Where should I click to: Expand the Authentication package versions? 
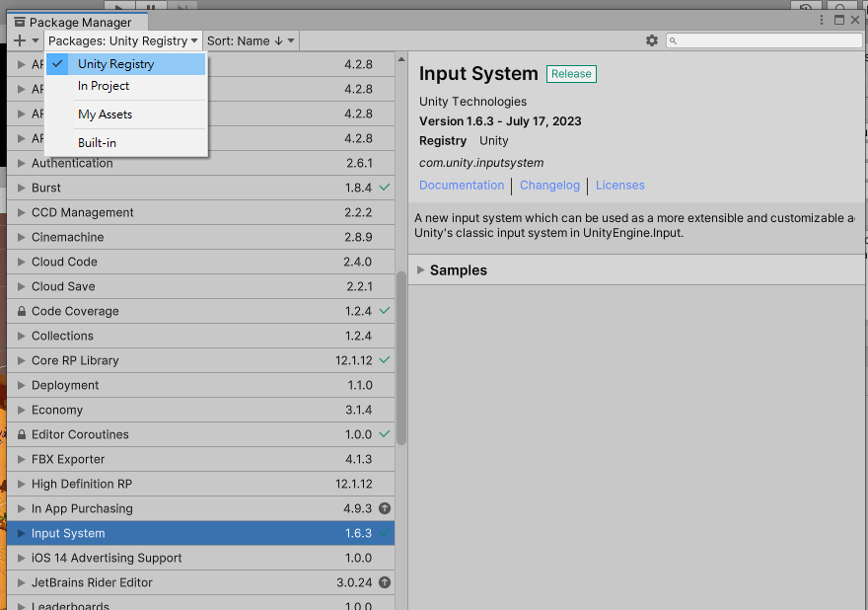tap(21, 163)
